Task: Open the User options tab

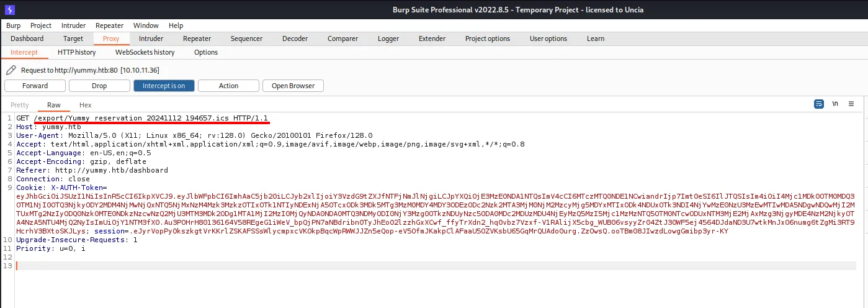Action: (x=548, y=38)
